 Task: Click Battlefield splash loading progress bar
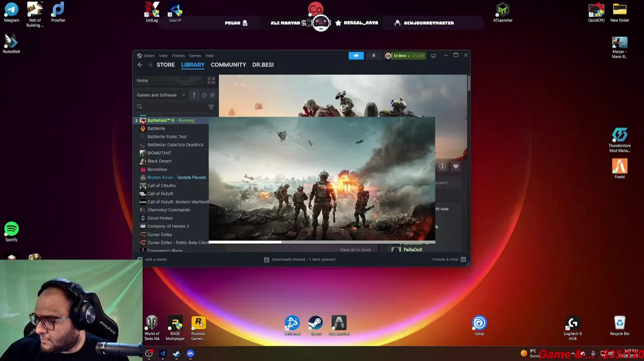[322, 242]
